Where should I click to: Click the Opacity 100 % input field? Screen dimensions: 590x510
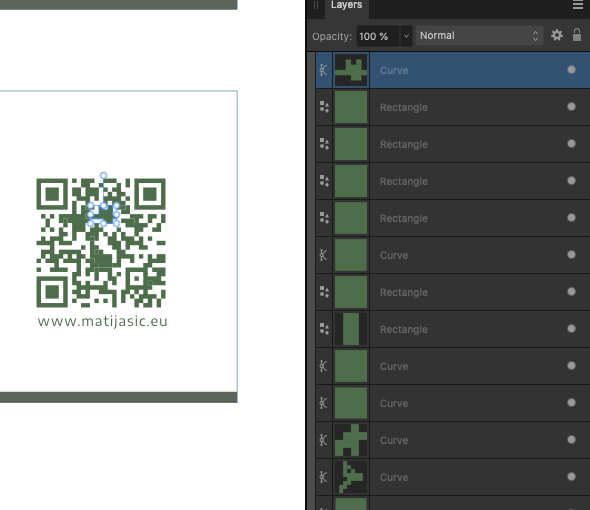pos(378,36)
